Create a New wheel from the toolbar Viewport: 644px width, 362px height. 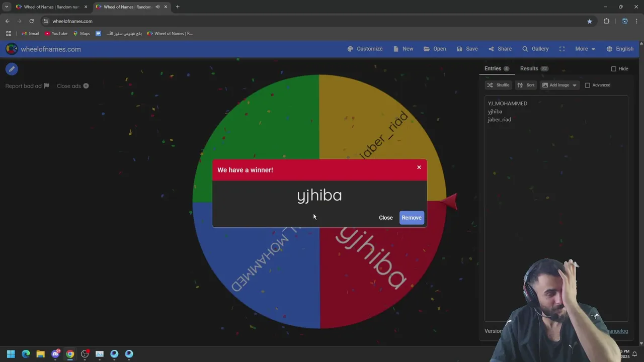coord(403,49)
